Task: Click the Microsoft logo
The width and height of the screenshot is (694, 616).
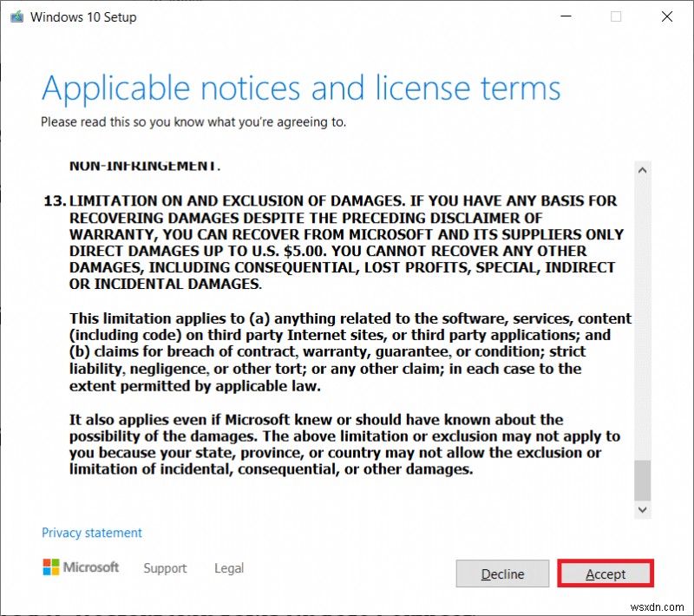Action: click(x=81, y=567)
